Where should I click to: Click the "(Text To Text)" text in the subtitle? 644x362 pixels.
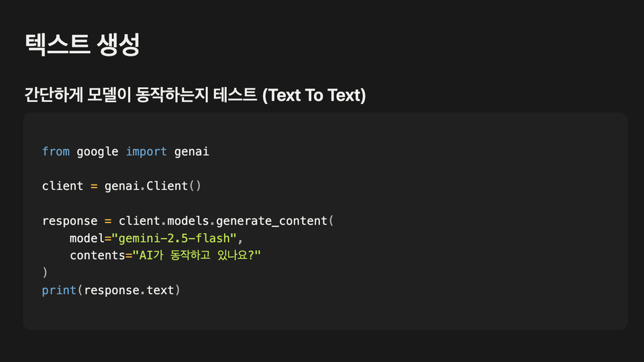tap(314, 95)
